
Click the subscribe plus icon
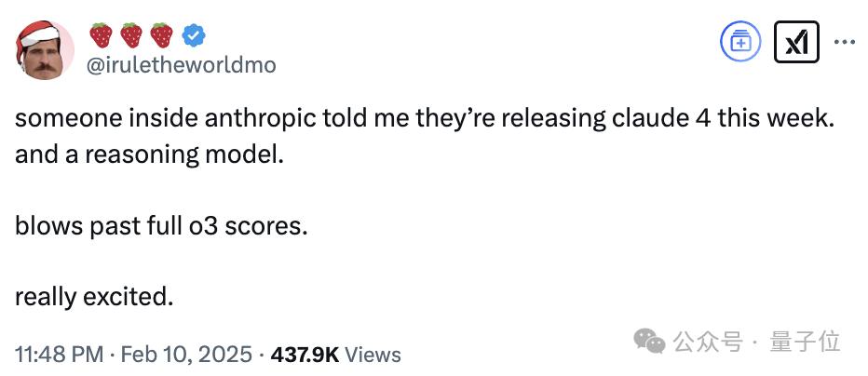pyautogui.click(x=741, y=42)
